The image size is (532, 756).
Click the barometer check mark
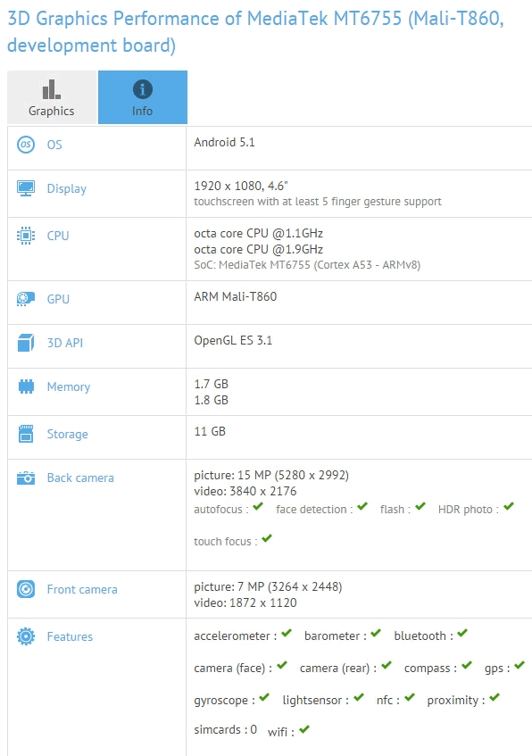pos(376,633)
